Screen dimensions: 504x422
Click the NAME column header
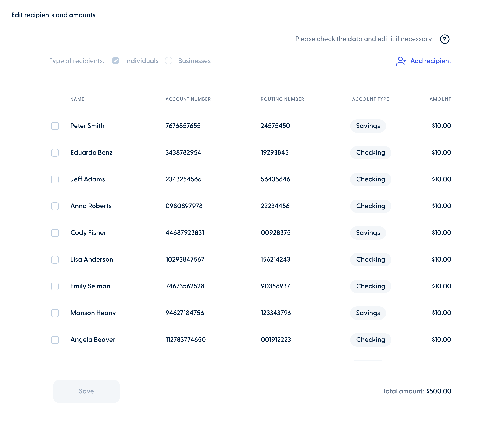tap(77, 99)
